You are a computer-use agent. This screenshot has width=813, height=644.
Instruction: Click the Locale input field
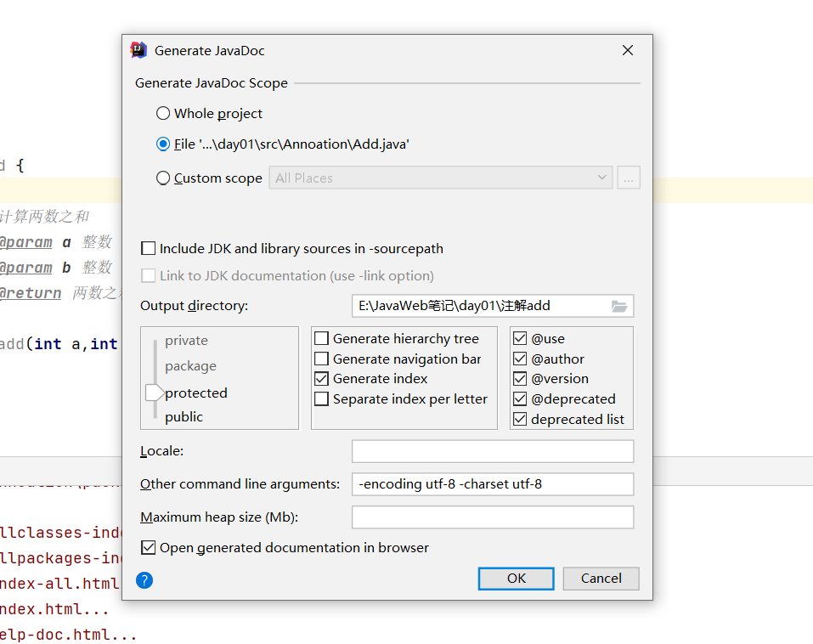click(493, 451)
